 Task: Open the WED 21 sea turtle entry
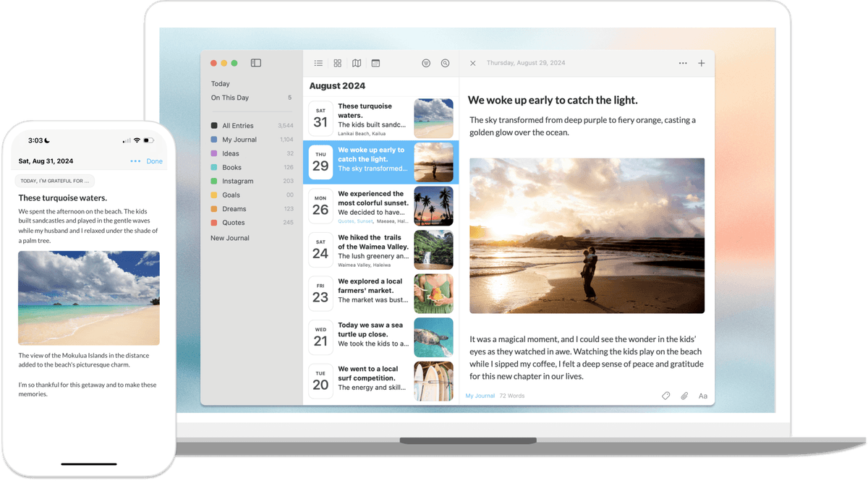click(x=381, y=337)
